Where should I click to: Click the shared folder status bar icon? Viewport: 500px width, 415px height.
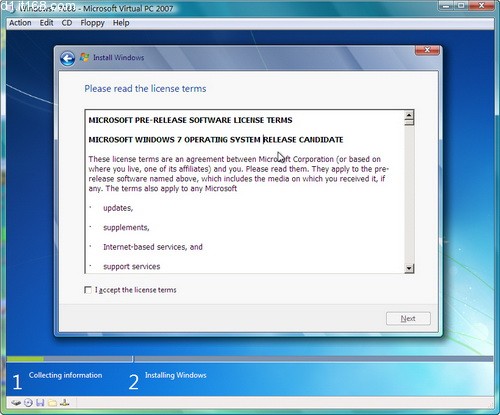coord(52,403)
